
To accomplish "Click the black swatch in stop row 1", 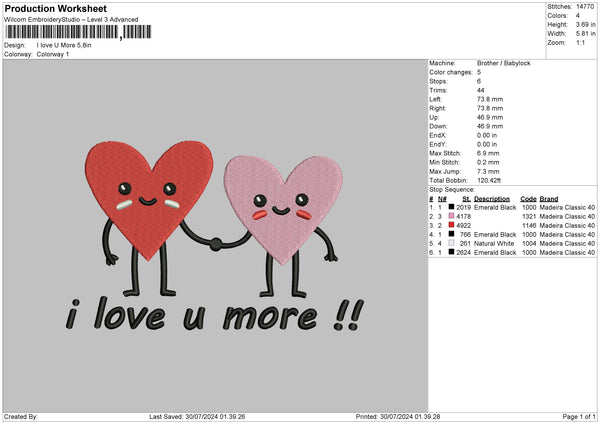I will pyautogui.click(x=453, y=207).
